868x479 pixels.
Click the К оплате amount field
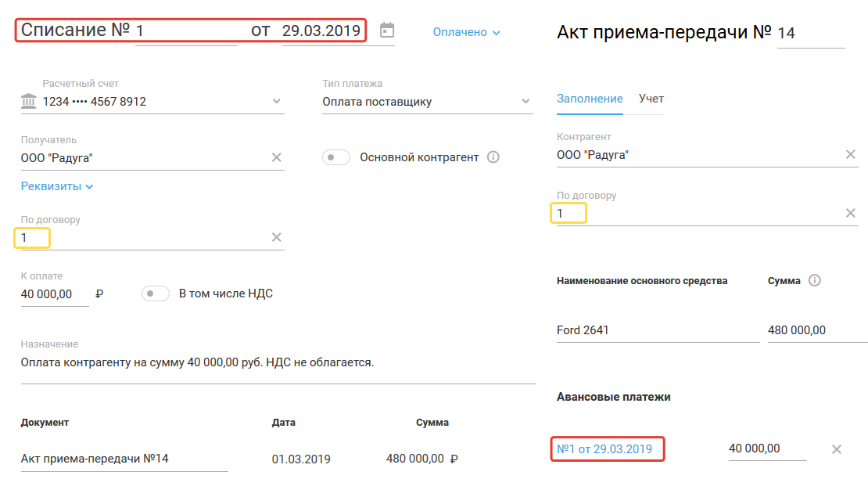(53, 294)
